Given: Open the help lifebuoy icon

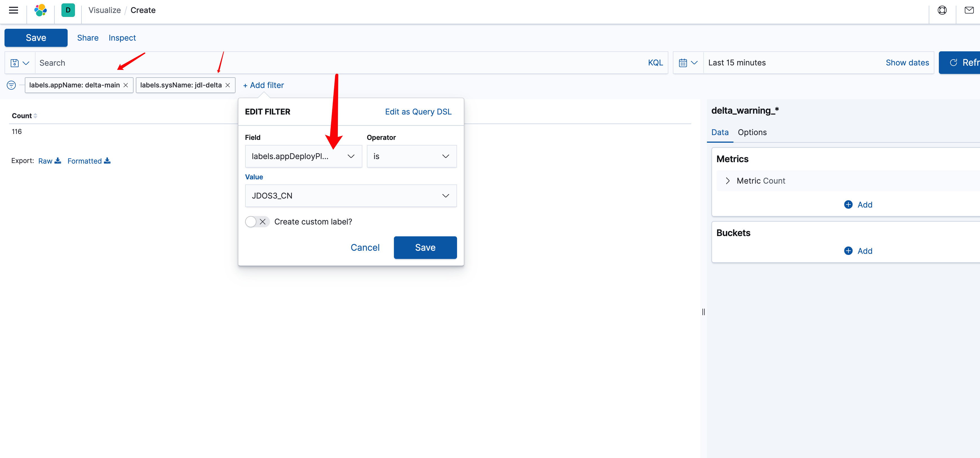Looking at the screenshot, I should point(942,10).
